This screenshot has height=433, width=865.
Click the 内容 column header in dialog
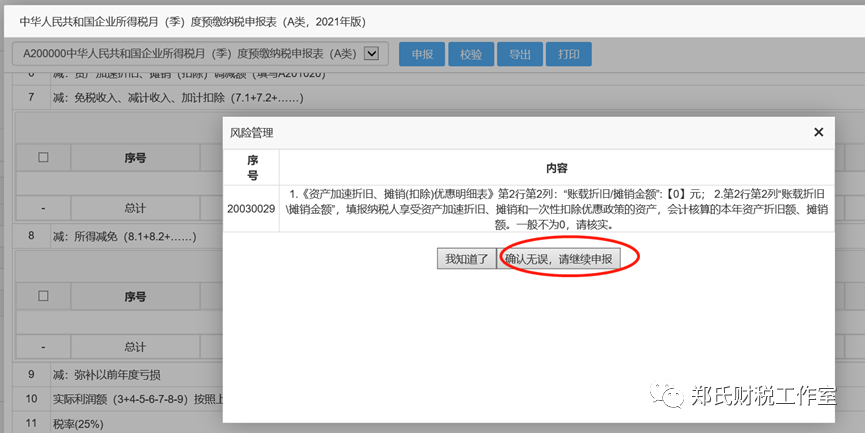(557, 168)
